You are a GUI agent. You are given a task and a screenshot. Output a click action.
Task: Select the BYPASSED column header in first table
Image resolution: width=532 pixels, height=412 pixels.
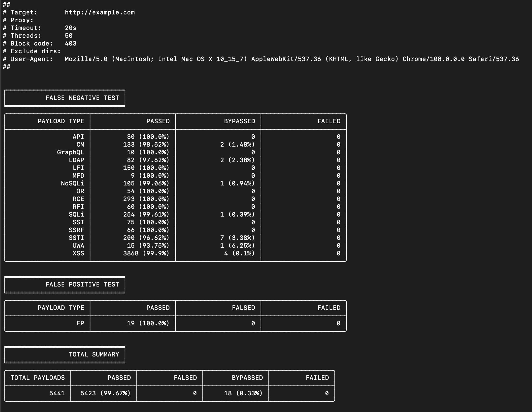click(239, 121)
